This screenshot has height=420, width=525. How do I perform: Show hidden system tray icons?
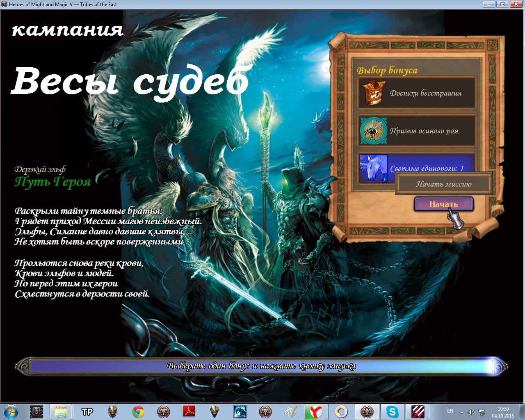[462, 412]
